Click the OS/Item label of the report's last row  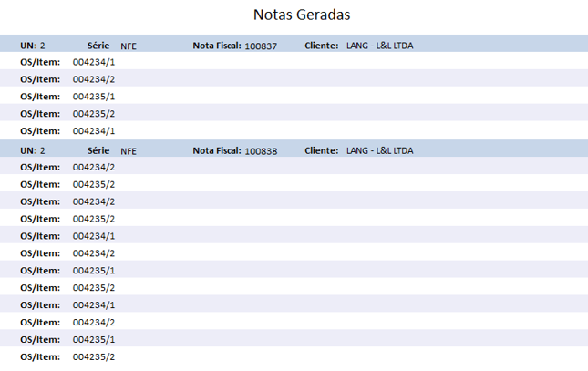click(x=40, y=356)
